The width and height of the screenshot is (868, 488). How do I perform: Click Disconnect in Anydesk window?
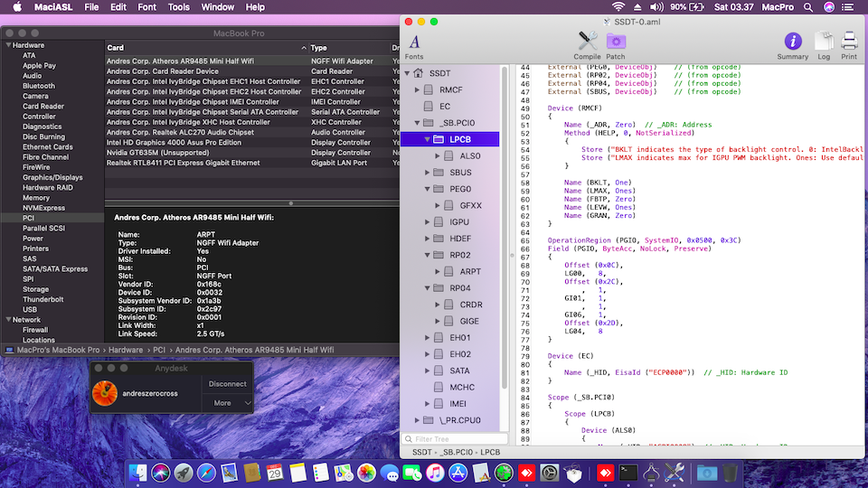click(228, 384)
